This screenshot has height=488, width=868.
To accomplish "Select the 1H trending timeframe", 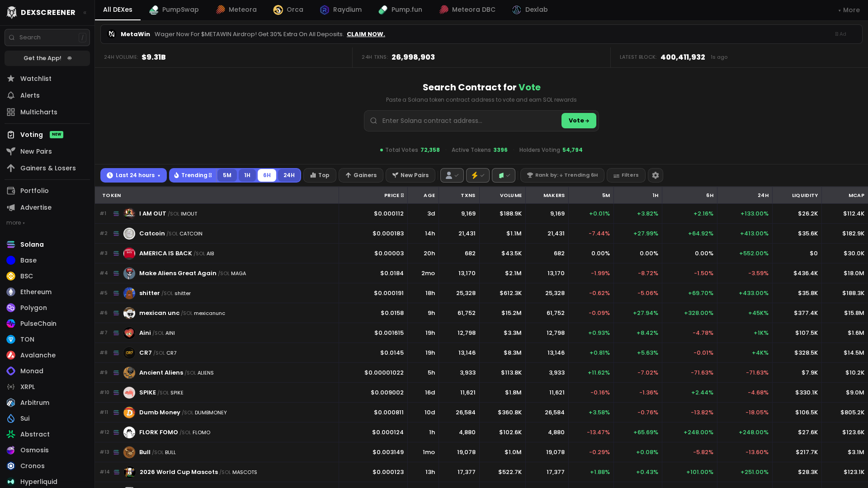I will pos(247,175).
